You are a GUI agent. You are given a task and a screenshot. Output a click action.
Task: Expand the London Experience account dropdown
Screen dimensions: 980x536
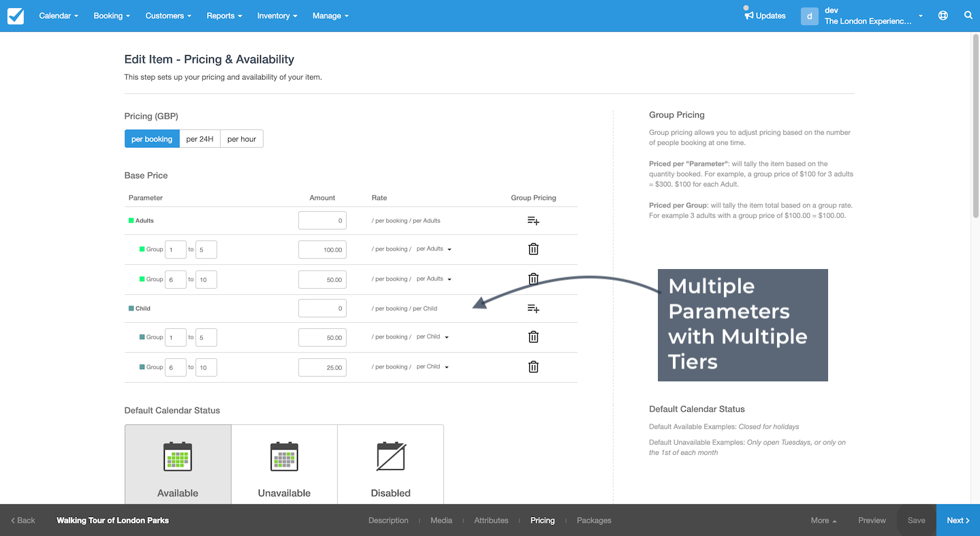921,16
